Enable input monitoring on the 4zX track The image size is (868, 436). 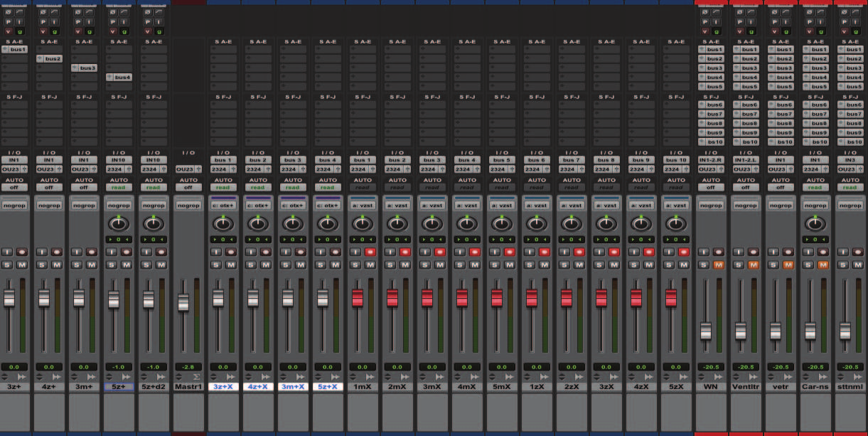click(636, 252)
